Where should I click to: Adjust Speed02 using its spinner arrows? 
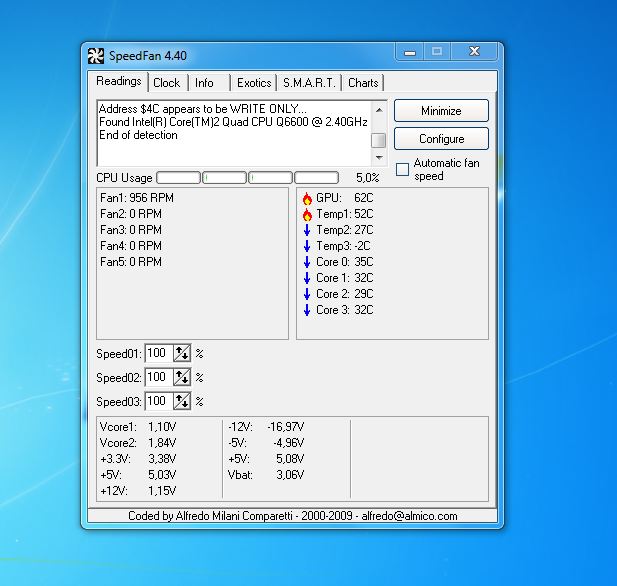[182, 377]
